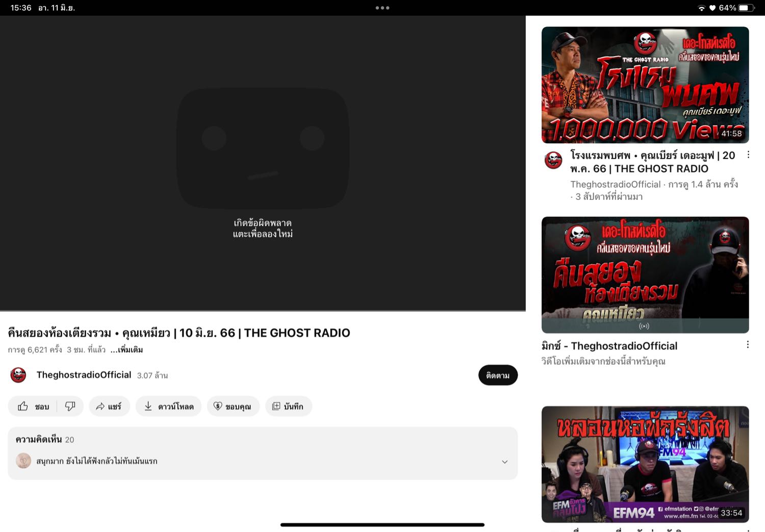This screenshot has height=532, width=765.
Task: Tap the 64% battery percentage
Action: [727, 8]
